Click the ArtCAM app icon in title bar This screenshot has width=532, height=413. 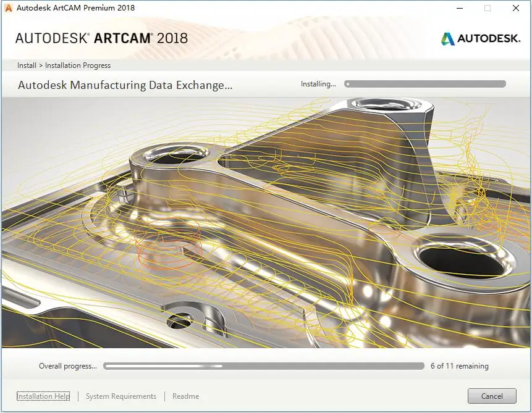[x=9, y=8]
